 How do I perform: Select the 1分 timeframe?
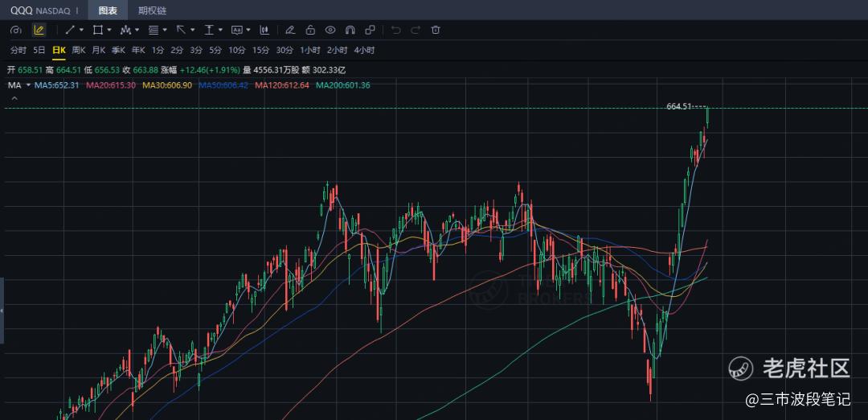click(158, 51)
